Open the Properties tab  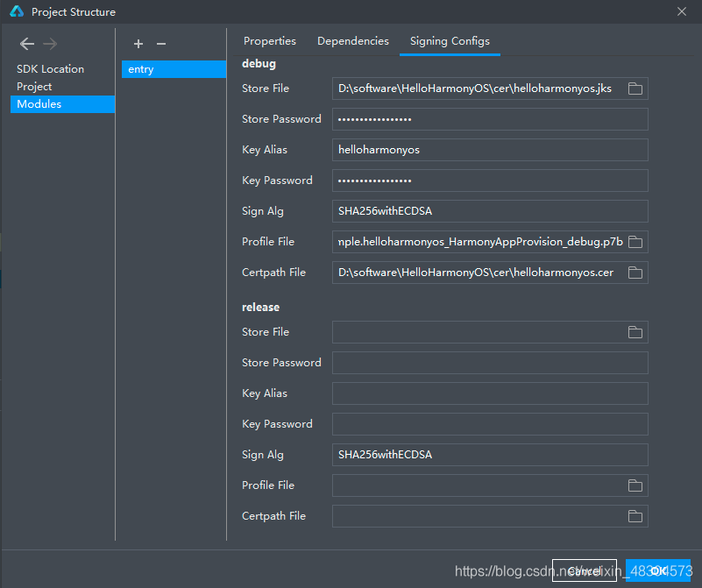(270, 41)
